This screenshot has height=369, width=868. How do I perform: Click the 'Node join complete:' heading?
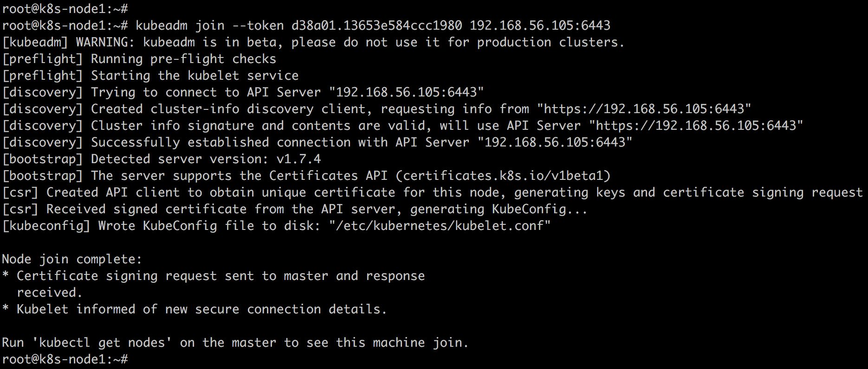coord(72,259)
